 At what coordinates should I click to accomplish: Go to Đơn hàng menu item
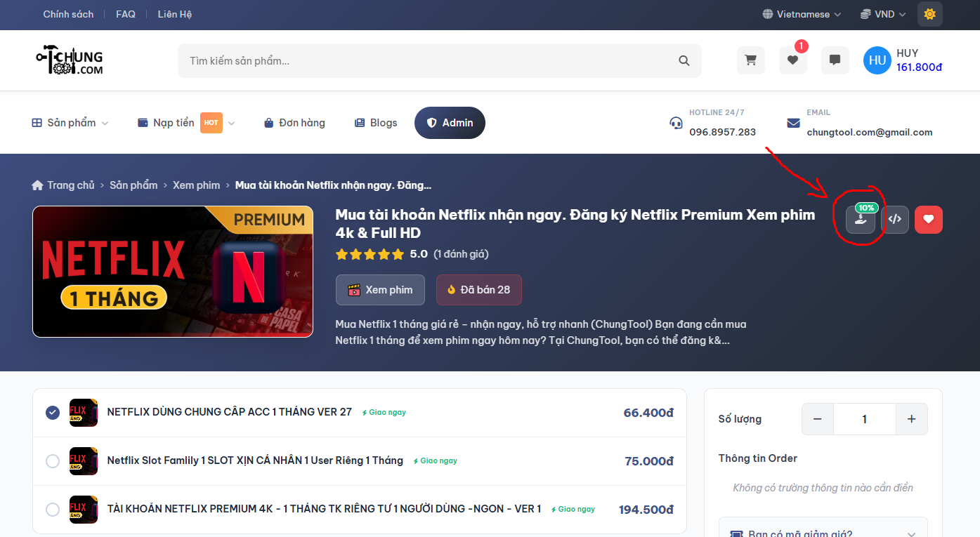294,123
